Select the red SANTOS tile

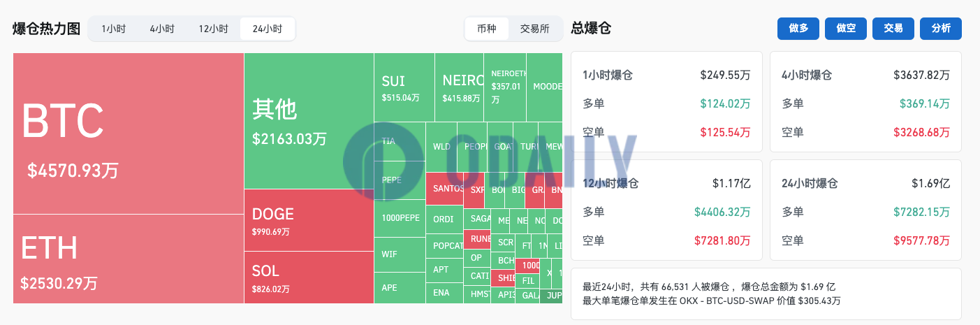coord(444,189)
